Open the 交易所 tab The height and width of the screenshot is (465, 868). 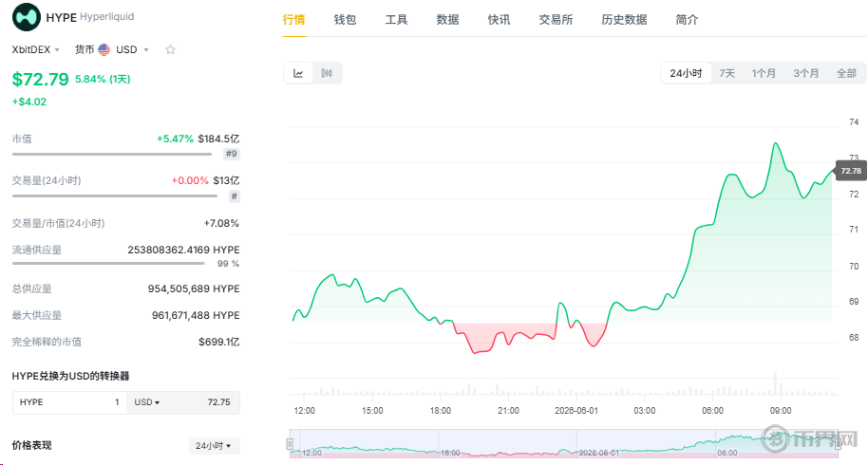tap(556, 20)
